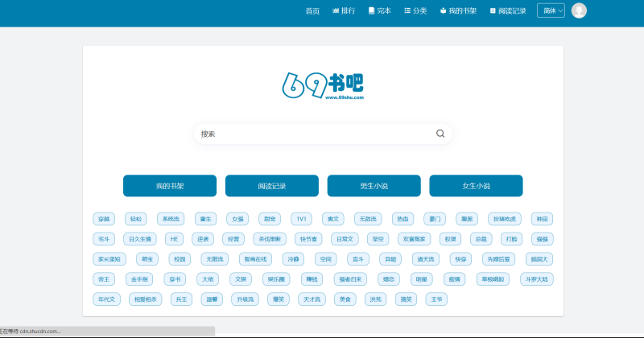This screenshot has height=338, width=644.
Task: Select the 冷静 tag
Action: click(293, 259)
